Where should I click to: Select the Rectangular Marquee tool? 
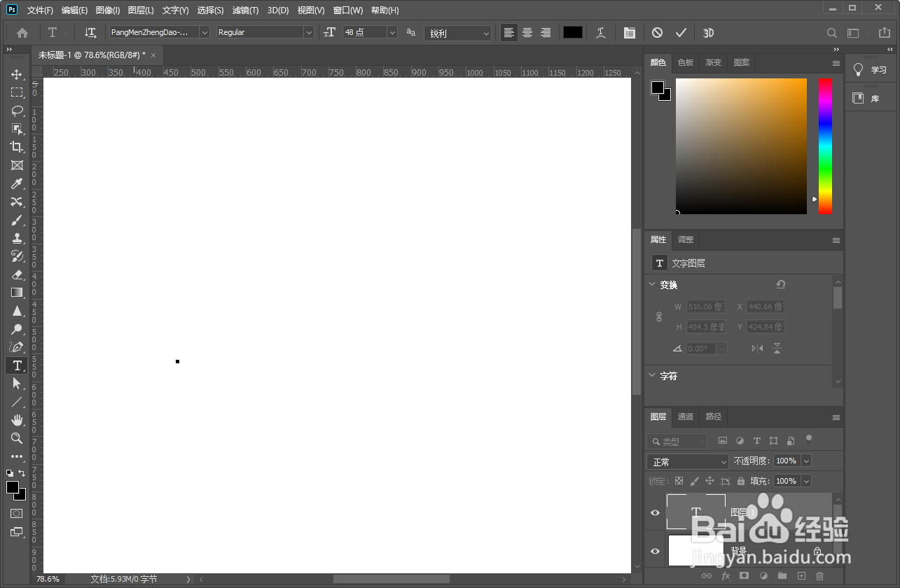click(x=17, y=92)
